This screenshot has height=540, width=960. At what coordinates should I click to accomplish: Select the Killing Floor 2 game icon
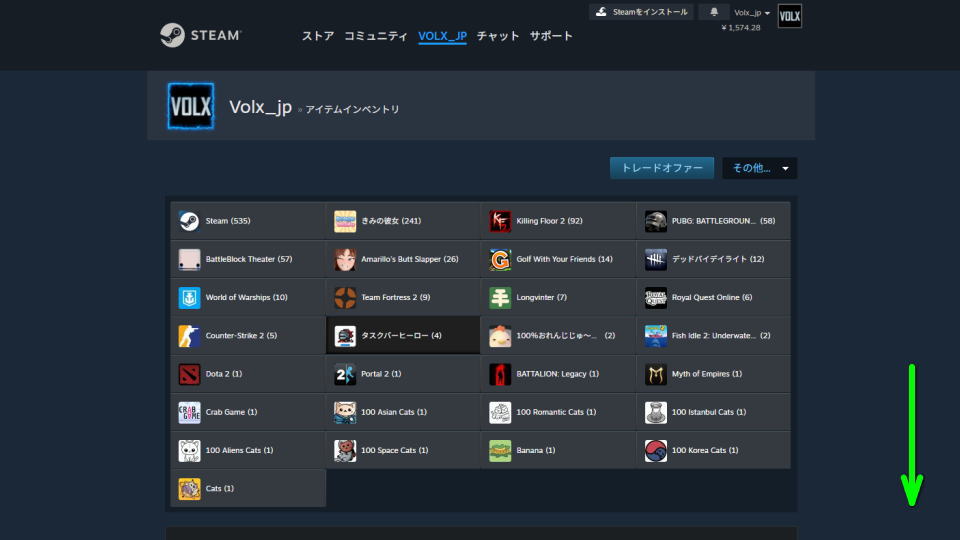point(500,221)
